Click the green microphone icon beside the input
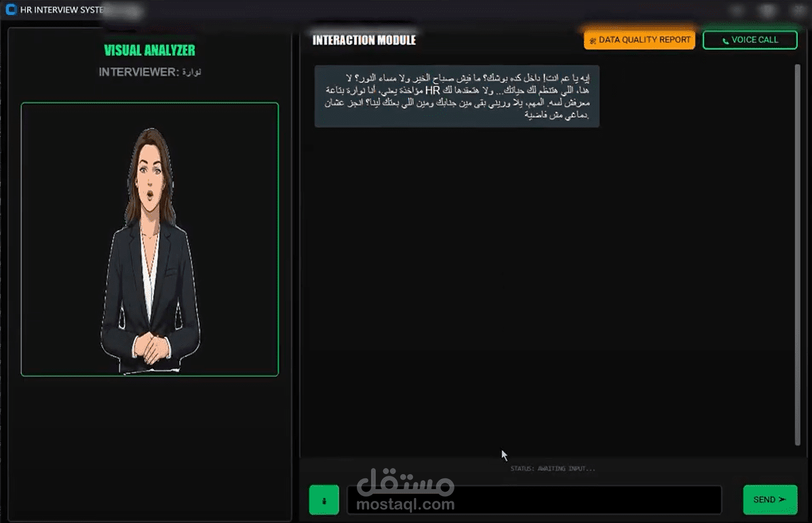 click(324, 499)
